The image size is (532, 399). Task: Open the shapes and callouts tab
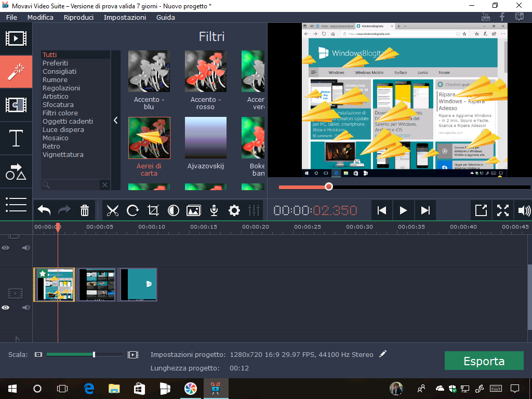(16, 171)
